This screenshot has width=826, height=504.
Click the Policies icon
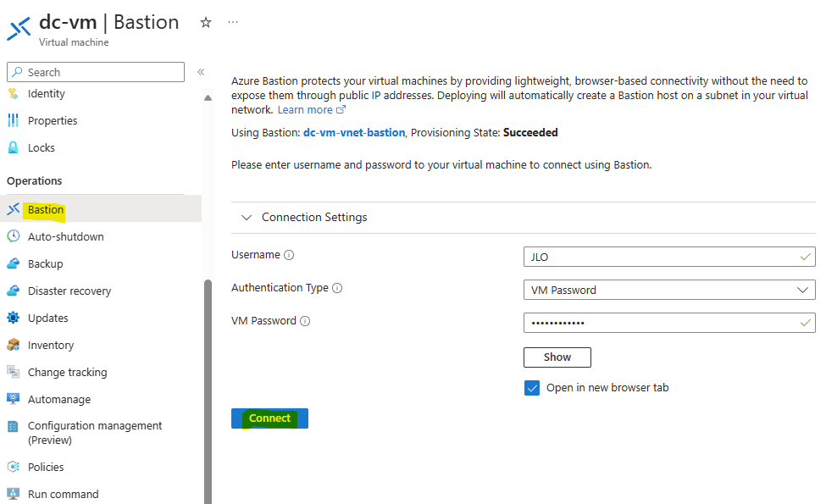14,467
